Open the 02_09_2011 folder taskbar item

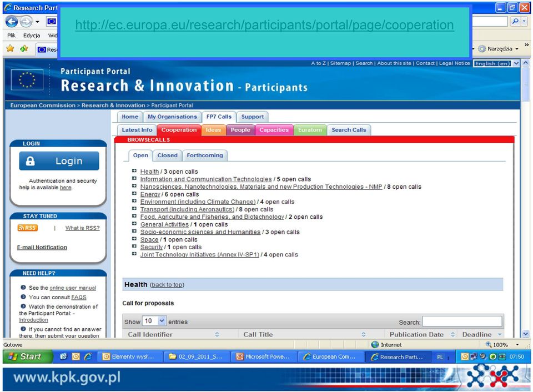coord(197,356)
